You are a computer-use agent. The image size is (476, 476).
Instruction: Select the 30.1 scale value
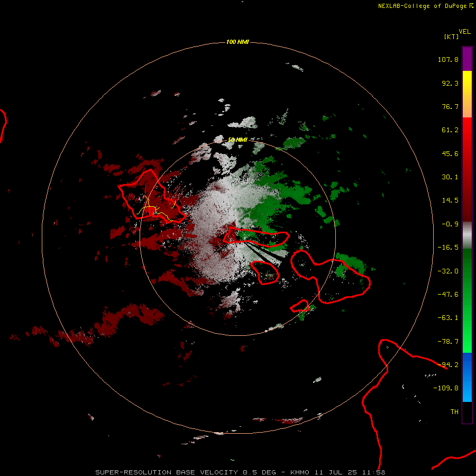pyautogui.click(x=450, y=177)
